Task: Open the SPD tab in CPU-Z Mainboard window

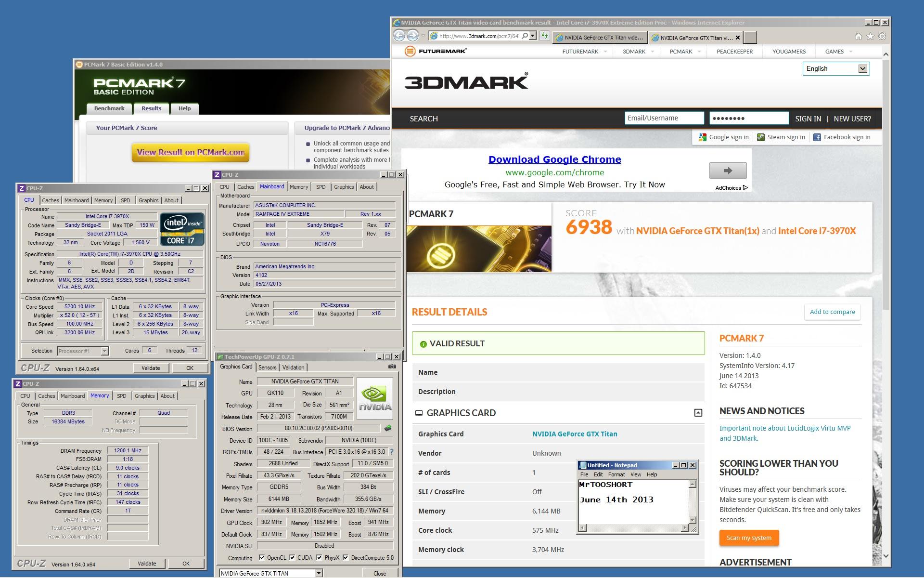Action: coord(321,187)
